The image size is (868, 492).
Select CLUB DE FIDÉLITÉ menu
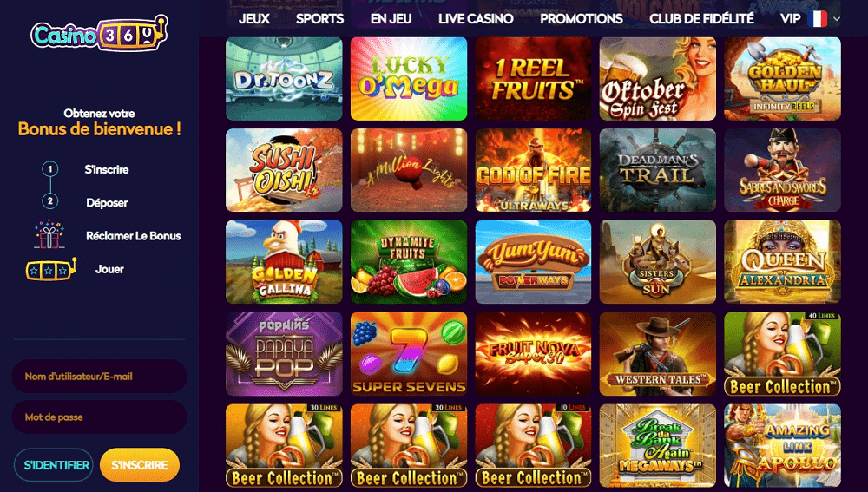(701, 19)
